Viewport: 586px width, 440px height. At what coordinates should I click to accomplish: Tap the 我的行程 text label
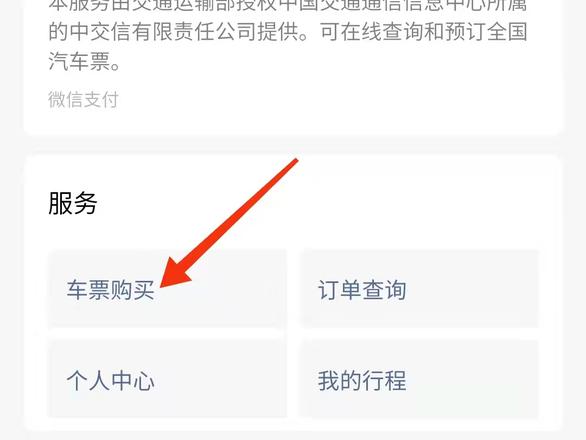click(362, 381)
